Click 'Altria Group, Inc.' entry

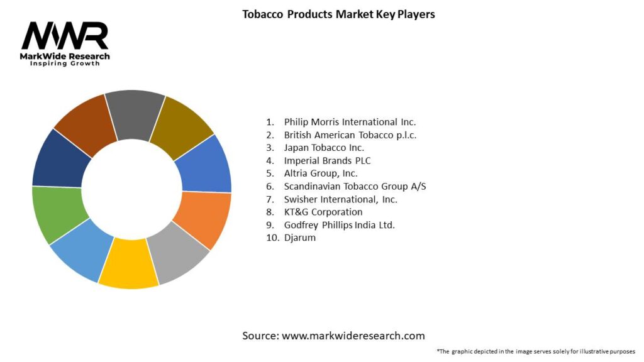tap(321, 173)
